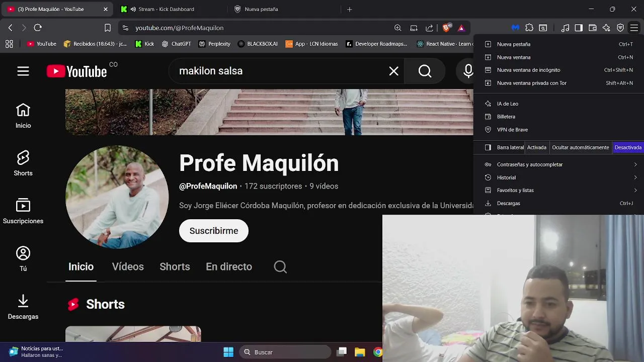This screenshot has height=362, width=644.
Task: Select Nueva pestaña menu entry
Action: tap(558, 44)
